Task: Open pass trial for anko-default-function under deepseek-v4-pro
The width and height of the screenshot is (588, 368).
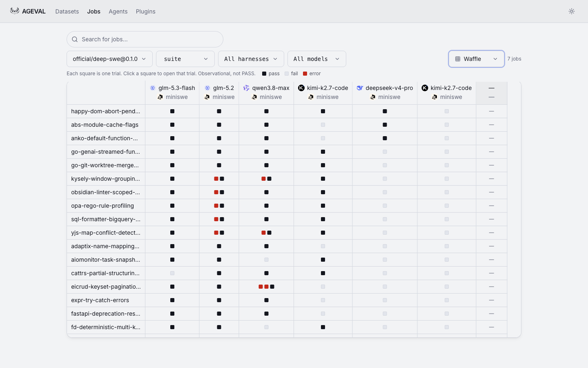Action: click(x=385, y=138)
